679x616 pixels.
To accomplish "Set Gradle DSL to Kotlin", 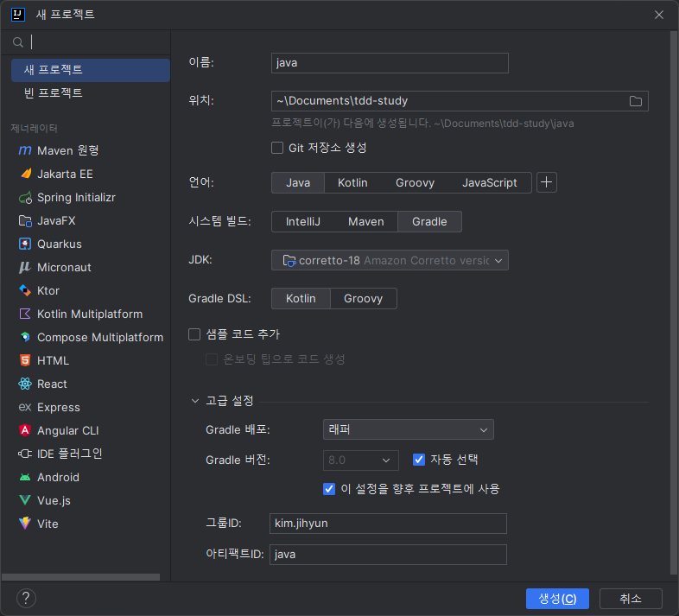I will click(301, 298).
